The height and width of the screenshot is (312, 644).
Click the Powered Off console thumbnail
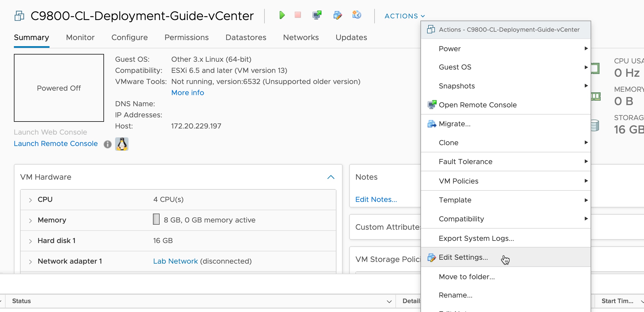[x=59, y=88]
